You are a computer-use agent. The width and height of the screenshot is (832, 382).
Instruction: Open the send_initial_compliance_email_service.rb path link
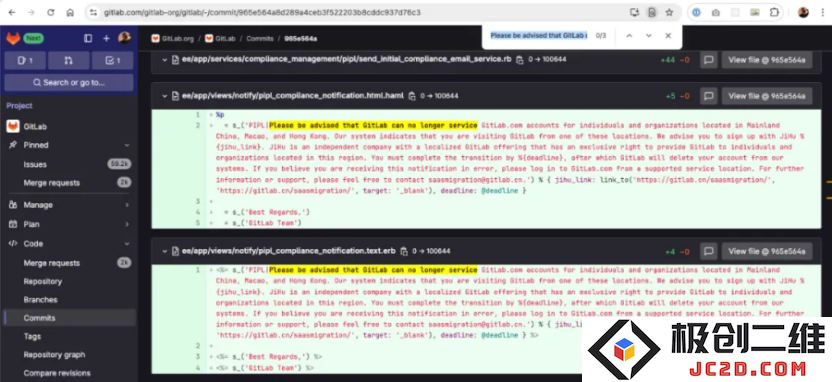coord(346,59)
